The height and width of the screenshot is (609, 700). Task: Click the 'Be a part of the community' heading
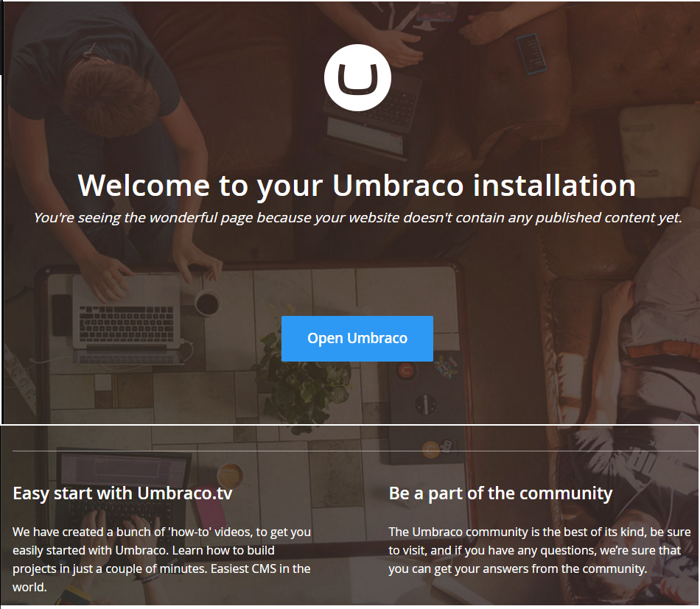click(x=500, y=493)
